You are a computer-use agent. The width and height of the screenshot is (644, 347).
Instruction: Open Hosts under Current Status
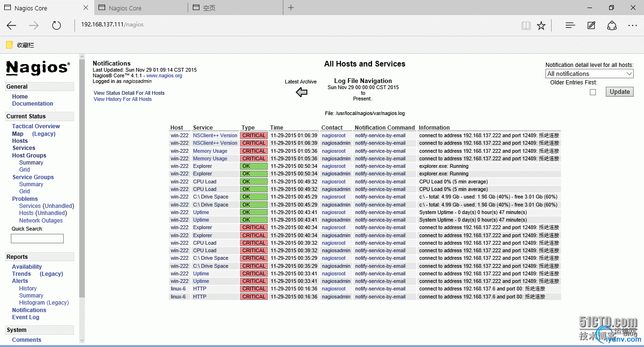[20, 141]
